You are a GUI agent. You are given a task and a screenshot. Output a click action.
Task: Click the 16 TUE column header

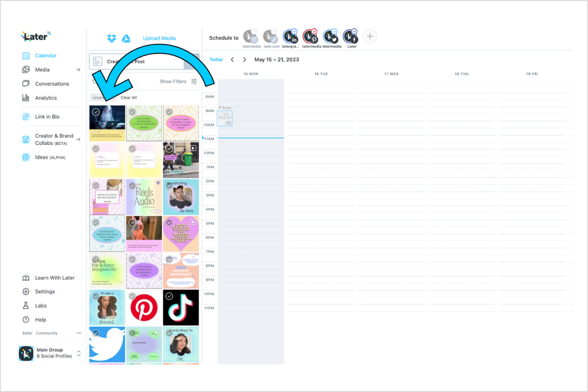click(x=321, y=74)
